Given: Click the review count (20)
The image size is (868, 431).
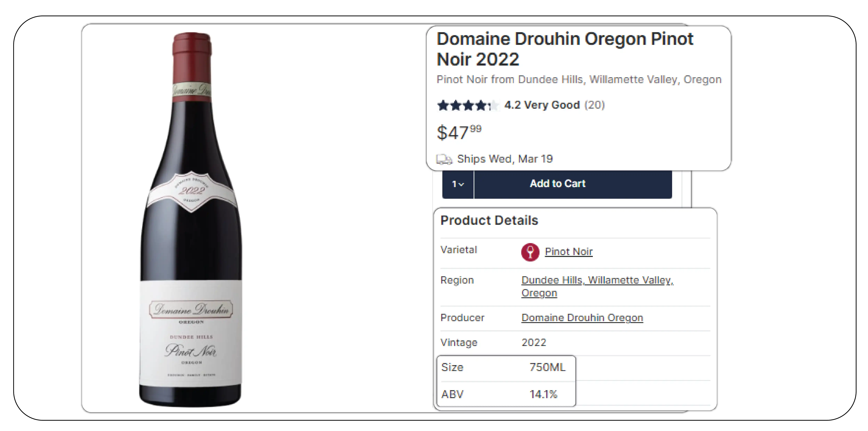Looking at the screenshot, I should tap(594, 105).
